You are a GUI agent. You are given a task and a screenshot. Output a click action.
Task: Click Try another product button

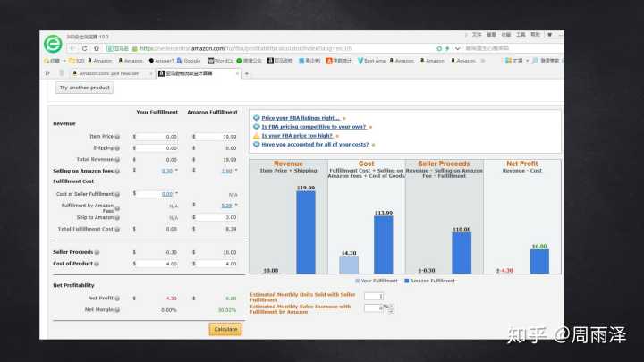coord(85,88)
